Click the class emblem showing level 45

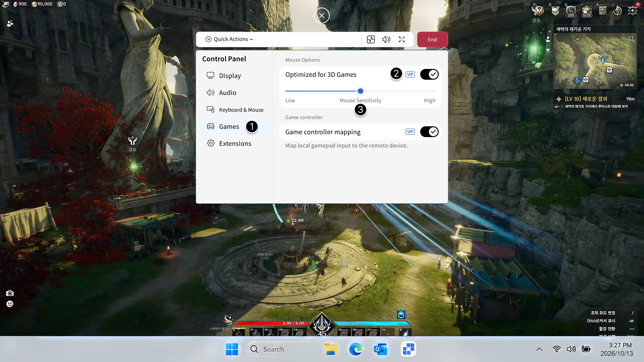point(322,325)
